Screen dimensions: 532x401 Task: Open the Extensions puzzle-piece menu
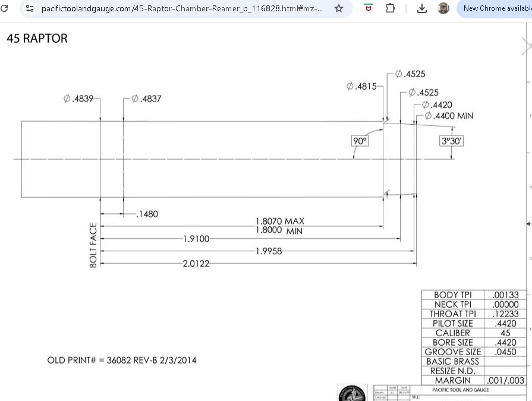click(389, 9)
